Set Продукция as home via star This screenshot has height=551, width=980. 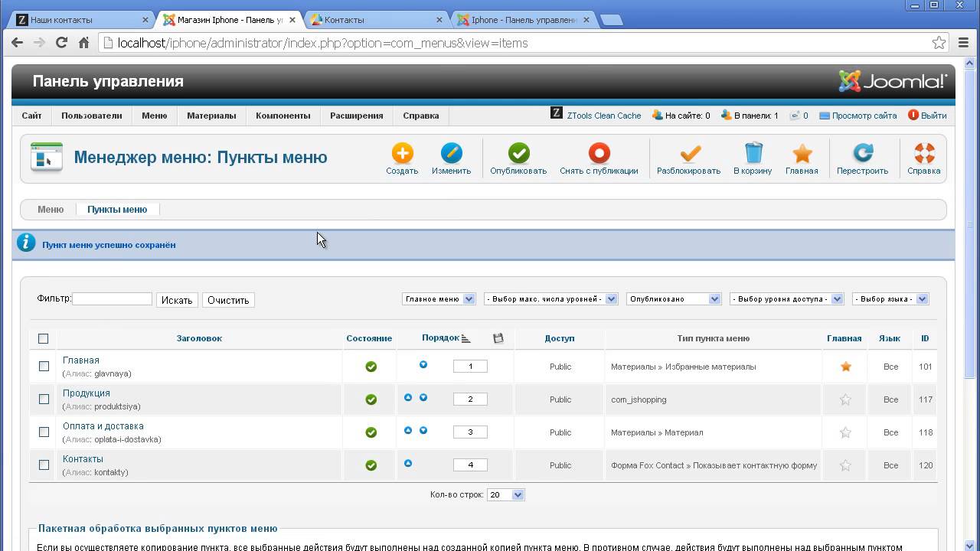845,399
